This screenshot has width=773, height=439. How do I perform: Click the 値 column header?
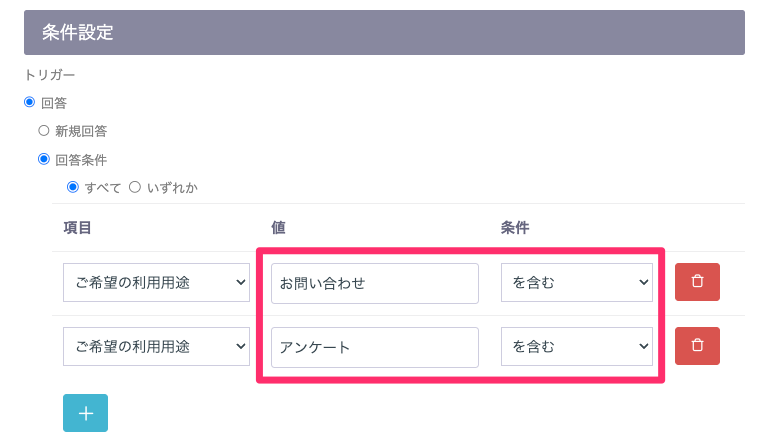[x=279, y=228]
